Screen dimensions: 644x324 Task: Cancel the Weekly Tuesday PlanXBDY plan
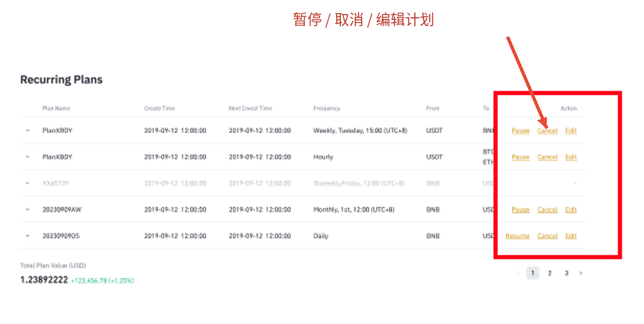click(547, 131)
